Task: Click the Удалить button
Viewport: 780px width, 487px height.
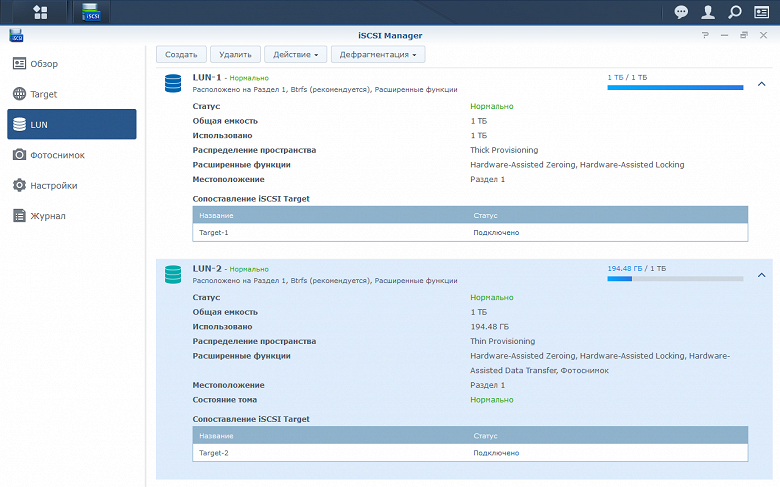Action: pos(235,55)
